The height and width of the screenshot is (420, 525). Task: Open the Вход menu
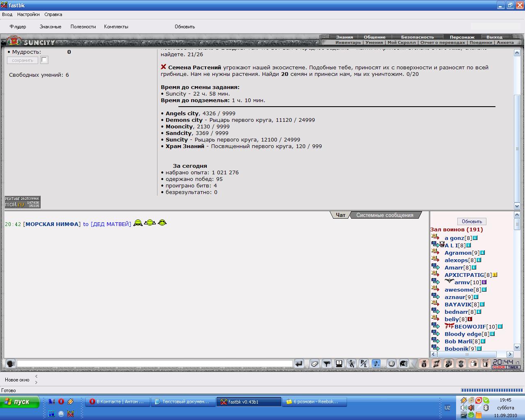tap(7, 14)
